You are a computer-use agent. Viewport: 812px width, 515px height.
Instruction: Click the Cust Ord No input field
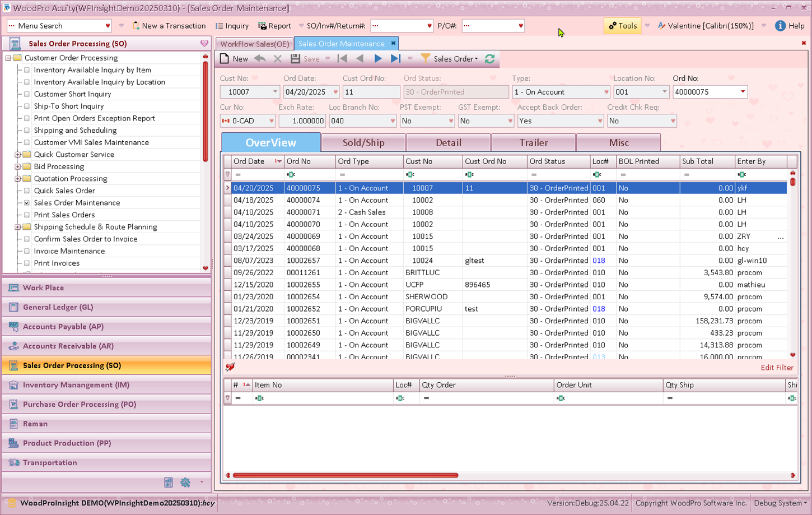pos(371,92)
